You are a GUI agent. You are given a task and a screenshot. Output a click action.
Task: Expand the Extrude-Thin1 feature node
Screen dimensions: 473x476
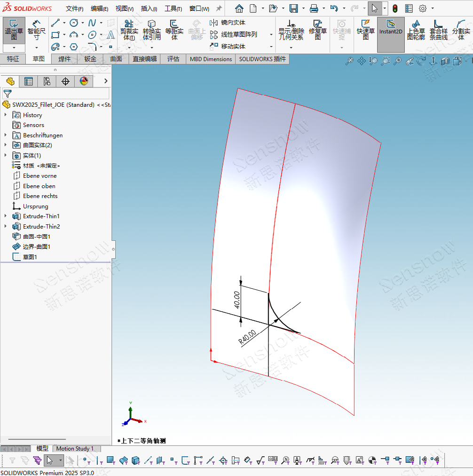point(6,216)
